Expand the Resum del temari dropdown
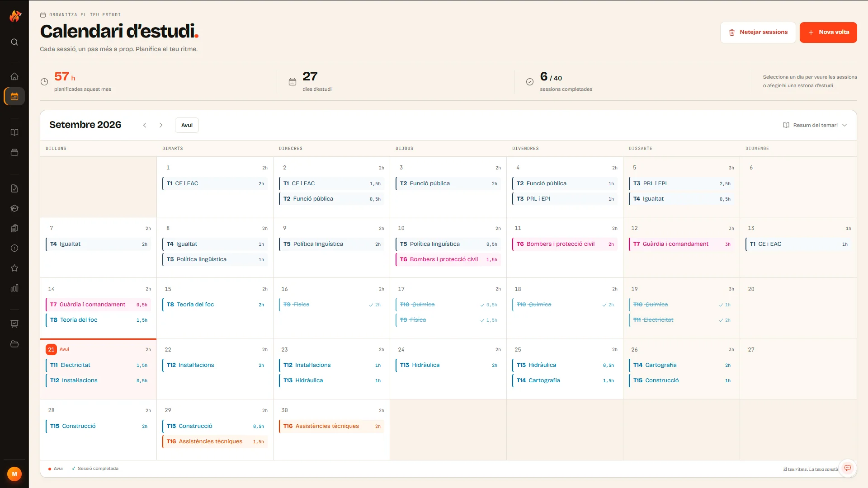 click(815, 125)
